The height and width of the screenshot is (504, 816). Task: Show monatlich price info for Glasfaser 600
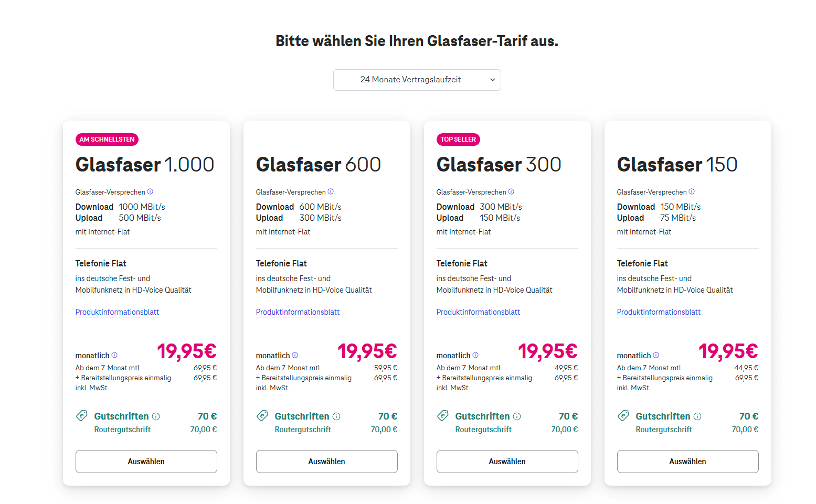(x=295, y=355)
